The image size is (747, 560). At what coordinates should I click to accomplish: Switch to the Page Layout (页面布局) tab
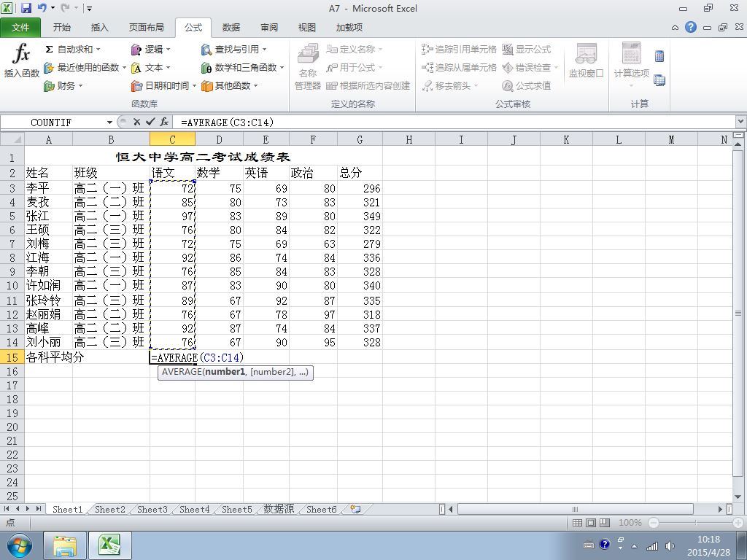point(146,28)
